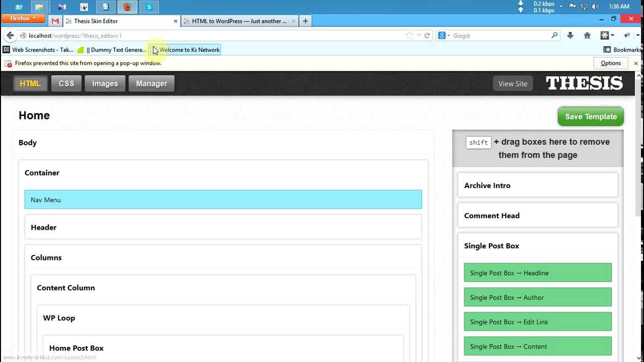Viewport: 644px width, 362px height.
Task: Click the Save Template button
Action: 591,117
